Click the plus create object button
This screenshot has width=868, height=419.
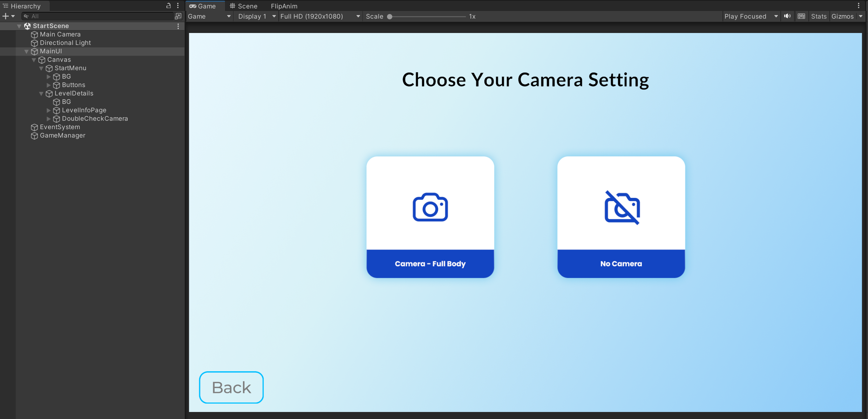5,16
